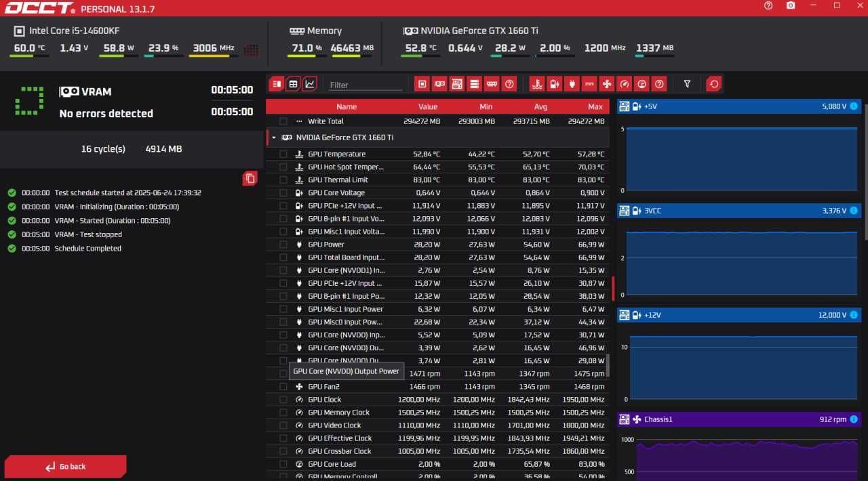Click the blue color dot on Chassis1 graph

tap(853, 419)
